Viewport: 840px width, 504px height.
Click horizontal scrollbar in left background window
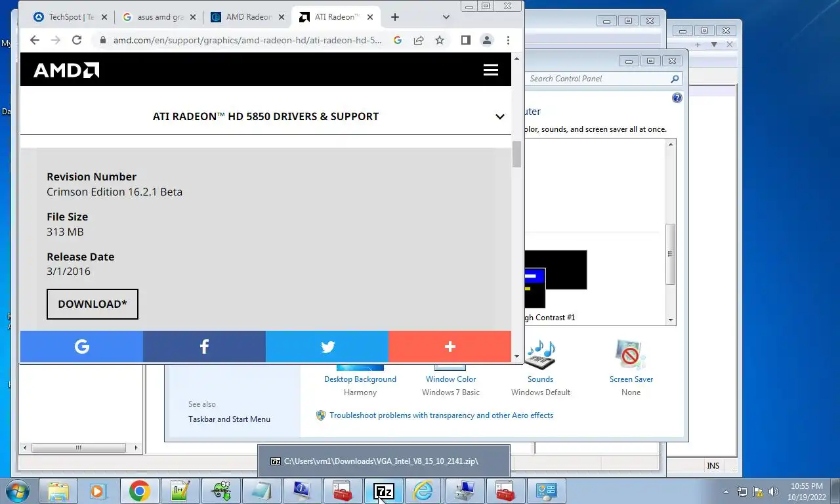click(x=78, y=448)
